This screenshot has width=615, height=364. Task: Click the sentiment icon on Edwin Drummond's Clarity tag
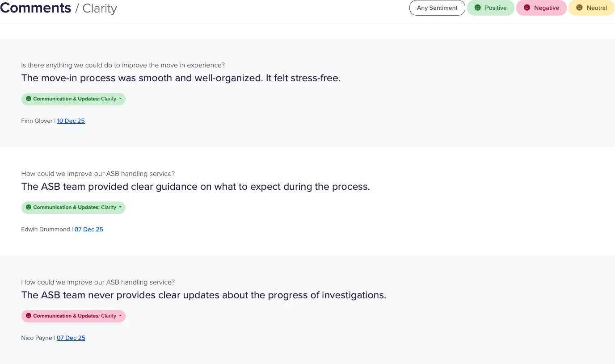[29, 207]
